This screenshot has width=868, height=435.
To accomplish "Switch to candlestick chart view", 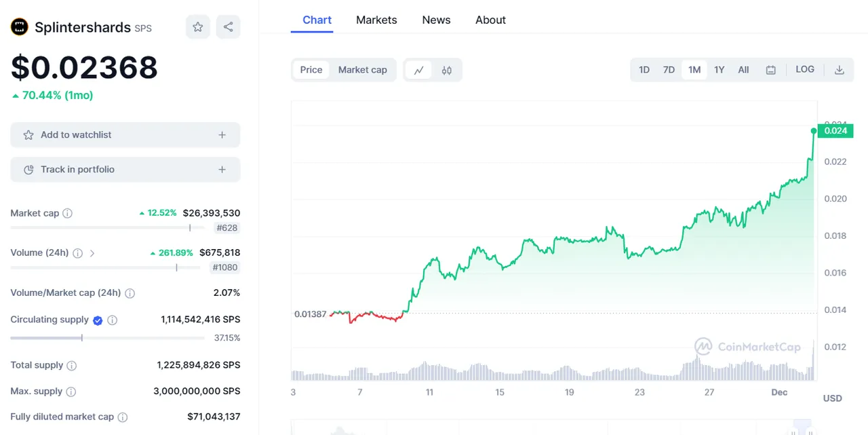I will (x=446, y=70).
